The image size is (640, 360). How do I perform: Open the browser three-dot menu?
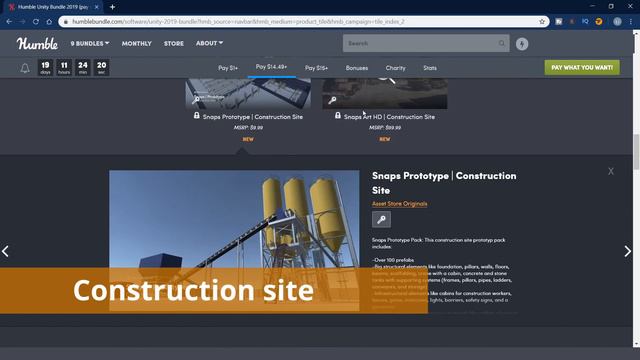point(631,22)
